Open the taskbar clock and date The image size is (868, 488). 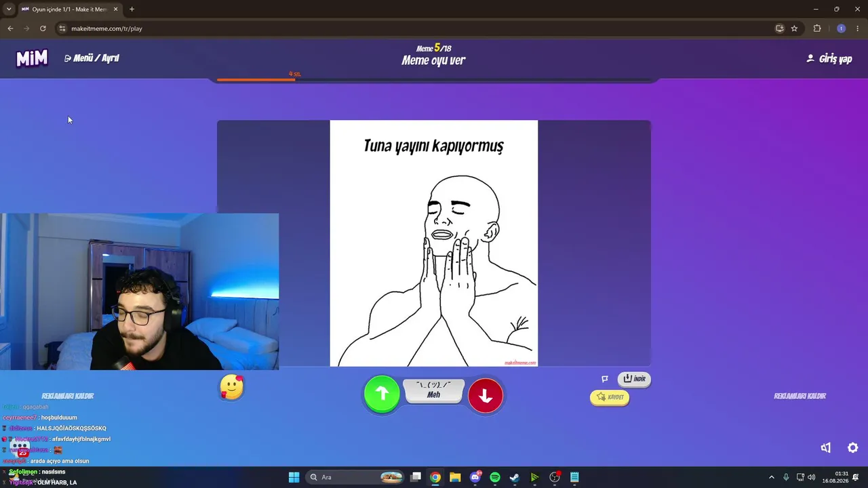(835, 477)
